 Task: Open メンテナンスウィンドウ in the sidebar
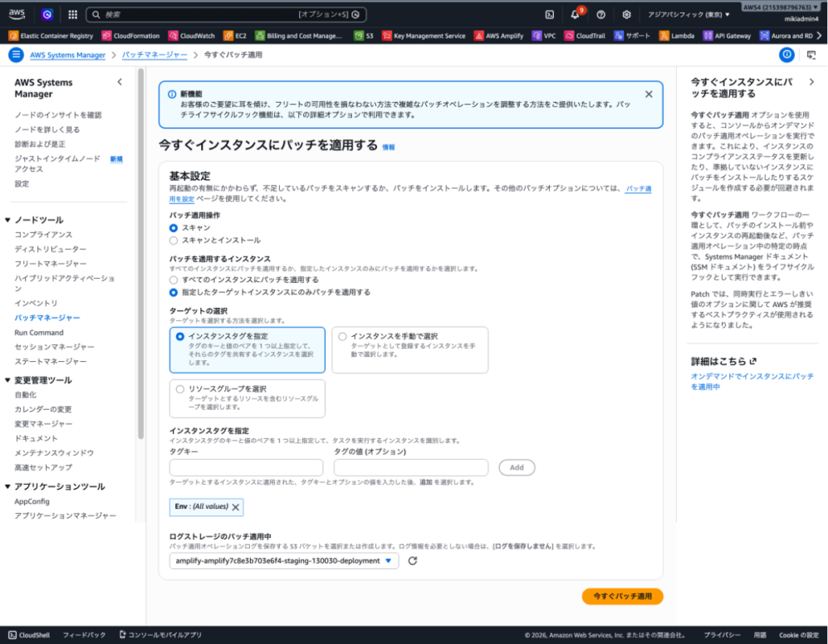click(54, 453)
